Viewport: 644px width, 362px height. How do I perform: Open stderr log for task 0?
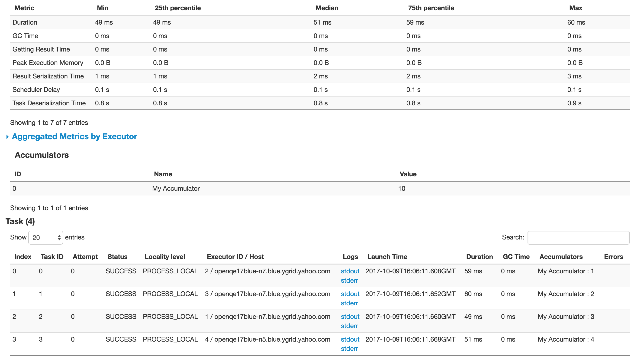point(349,281)
